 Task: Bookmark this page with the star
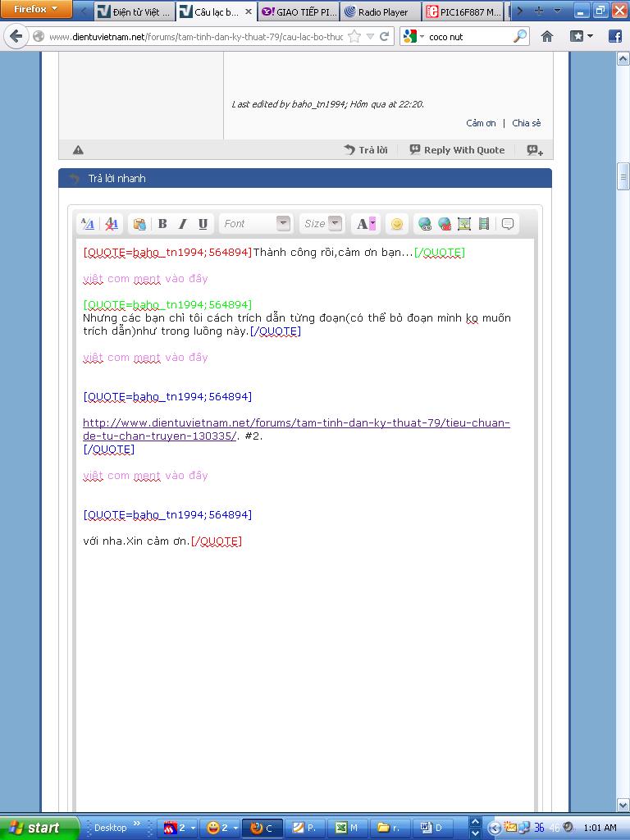click(354, 36)
